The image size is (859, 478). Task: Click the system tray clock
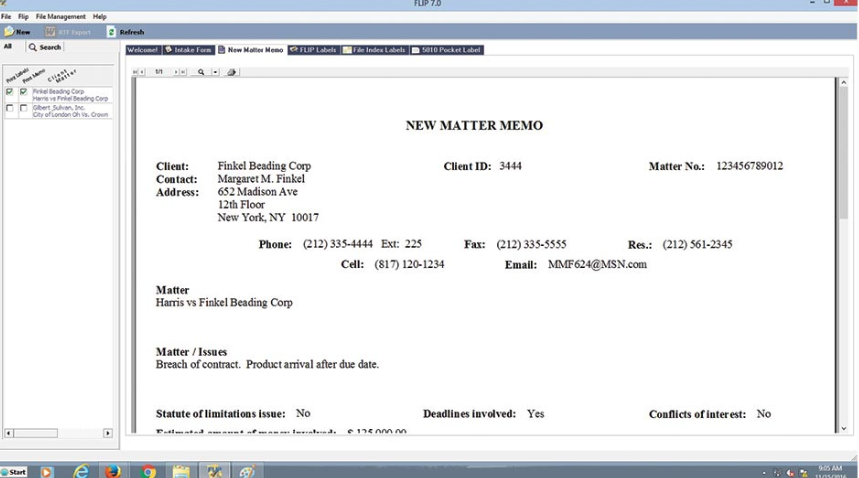pyautogui.click(x=830, y=472)
